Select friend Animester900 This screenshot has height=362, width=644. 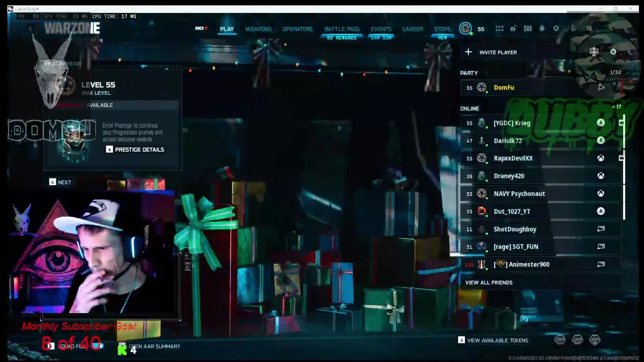pyautogui.click(x=541, y=264)
